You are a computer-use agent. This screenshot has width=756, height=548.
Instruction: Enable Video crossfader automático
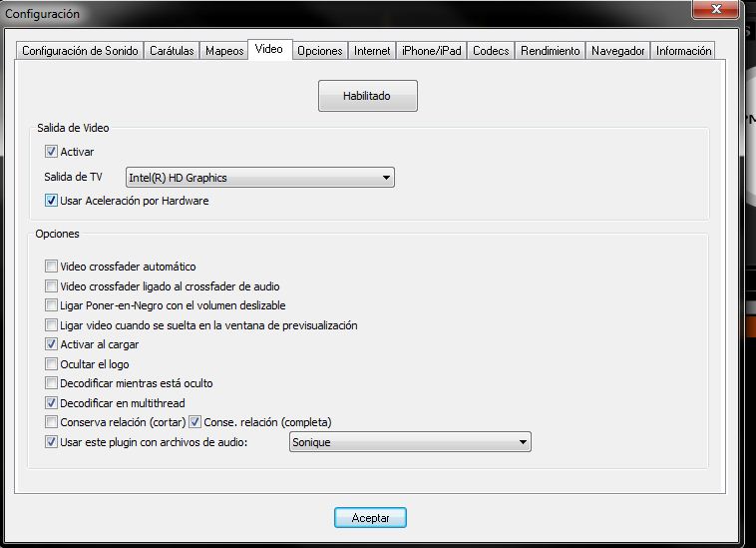pyautogui.click(x=51, y=267)
